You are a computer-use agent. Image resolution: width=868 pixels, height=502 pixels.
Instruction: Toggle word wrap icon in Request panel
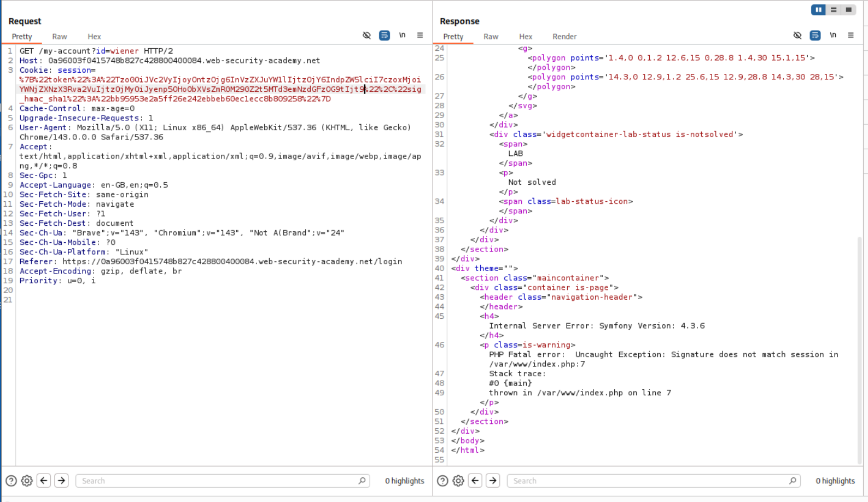385,36
